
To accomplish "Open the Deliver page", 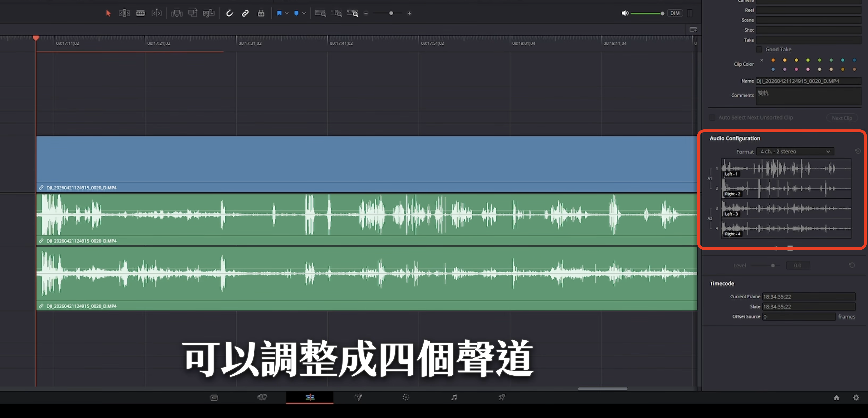I will pos(502,398).
